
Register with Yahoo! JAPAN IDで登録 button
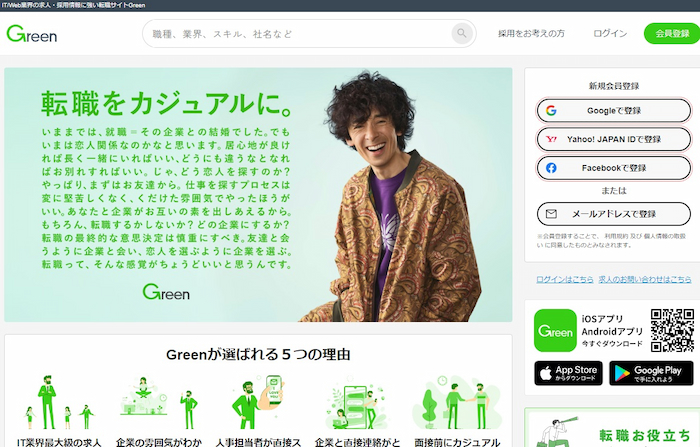click(x=614, y=139)
